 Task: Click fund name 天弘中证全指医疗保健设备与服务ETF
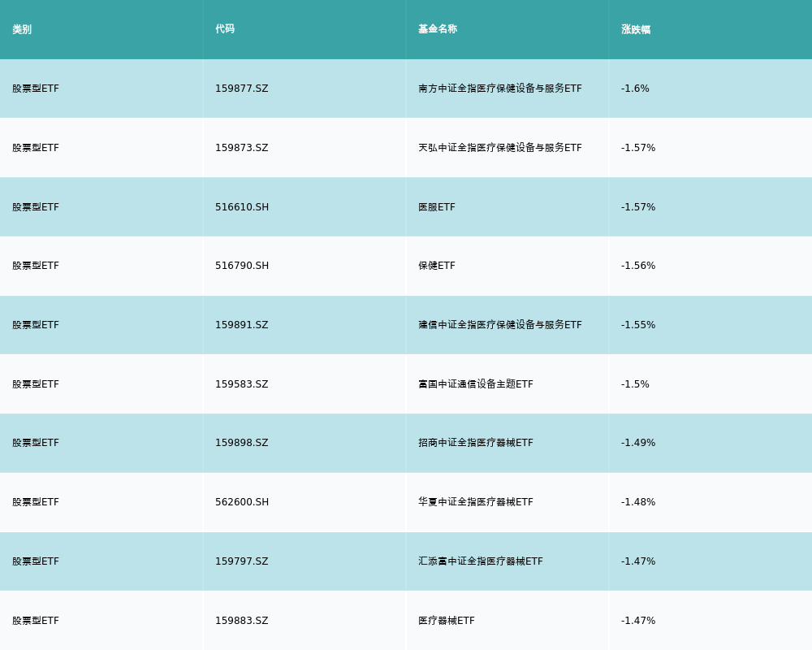tap(499, 148)
